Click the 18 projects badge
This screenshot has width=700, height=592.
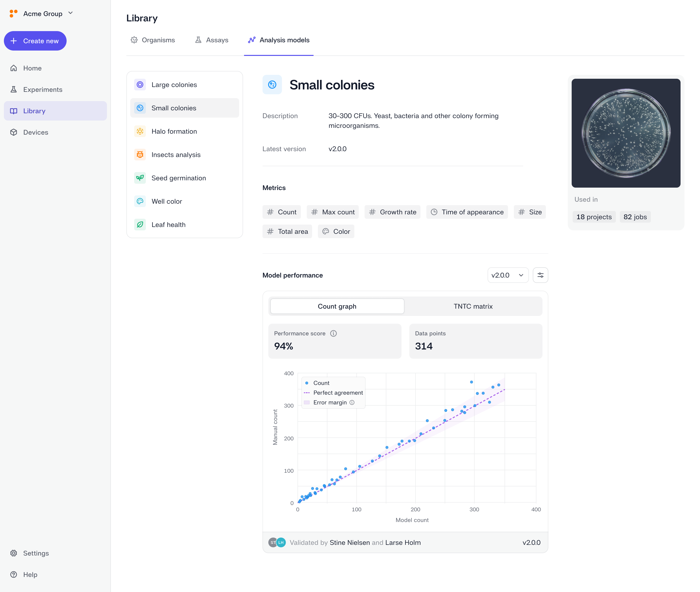tap(594, 217)
